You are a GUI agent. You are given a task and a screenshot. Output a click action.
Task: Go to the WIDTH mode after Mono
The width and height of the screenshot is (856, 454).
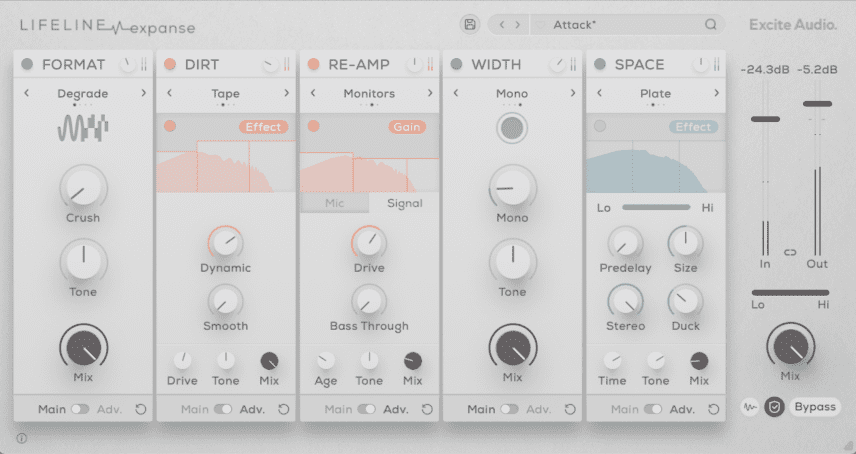(573, 93)
